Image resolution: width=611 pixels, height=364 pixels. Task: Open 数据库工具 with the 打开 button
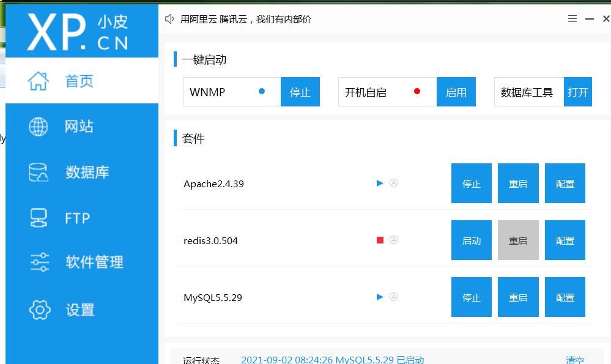click(x=577, y=92)
